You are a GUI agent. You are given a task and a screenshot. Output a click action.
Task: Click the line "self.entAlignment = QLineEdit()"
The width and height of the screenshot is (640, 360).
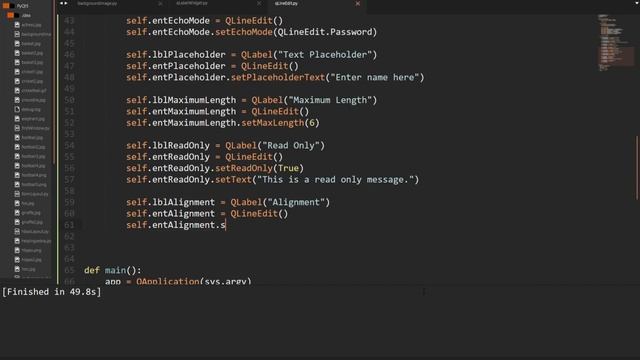coord(207,214)
